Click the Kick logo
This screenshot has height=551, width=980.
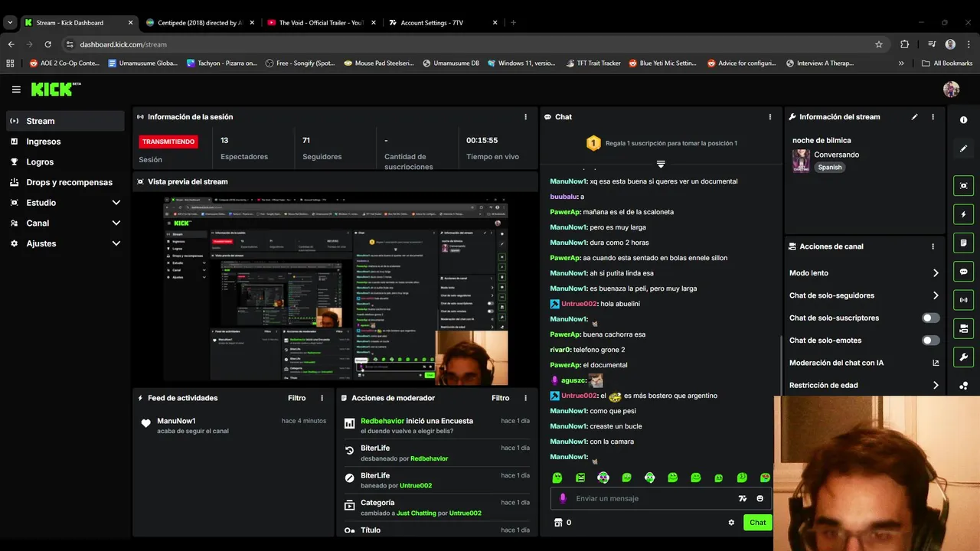(55, 90)
